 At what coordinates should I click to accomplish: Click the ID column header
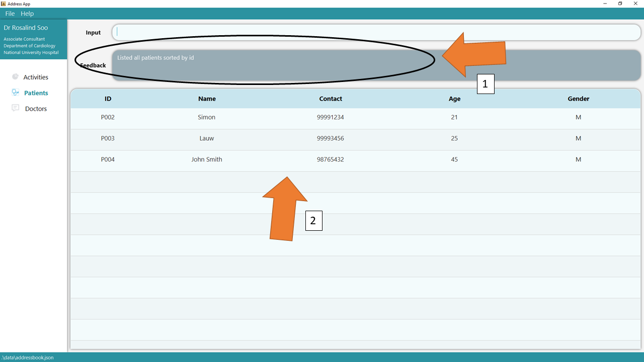[x=108, y=99]
